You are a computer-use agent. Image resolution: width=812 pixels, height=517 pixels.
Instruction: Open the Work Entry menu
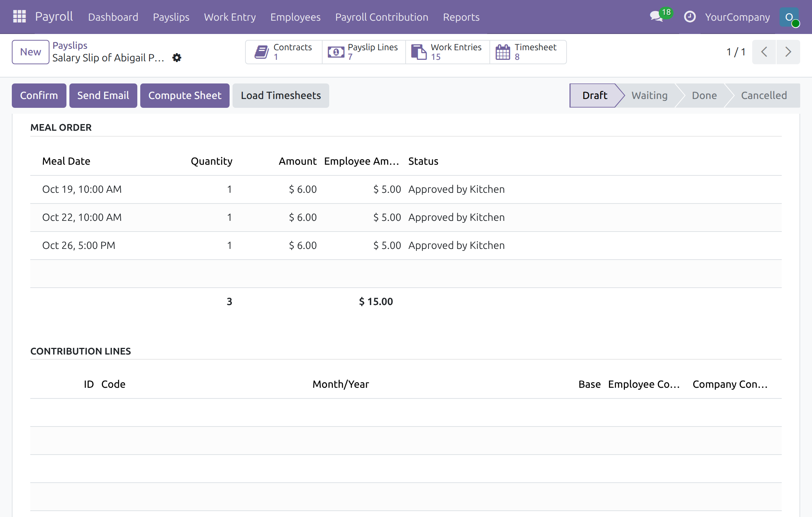[x=230, y=17]
